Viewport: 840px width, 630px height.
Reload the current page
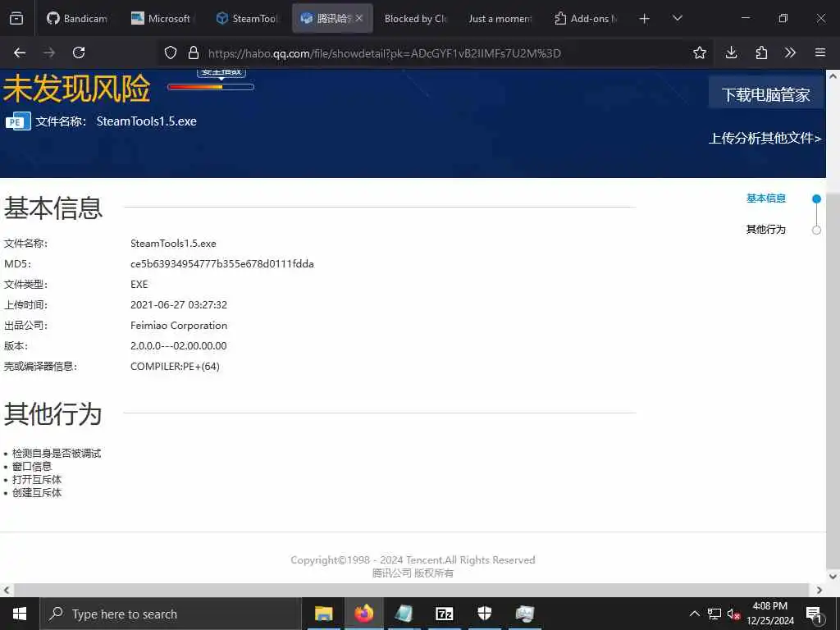click(x=79, y=52)
